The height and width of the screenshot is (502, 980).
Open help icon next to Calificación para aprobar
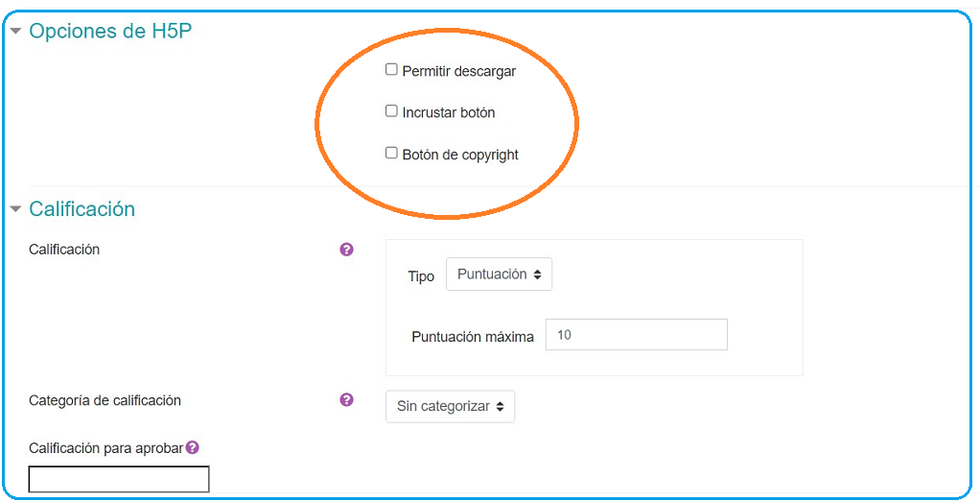coord(193,447)
